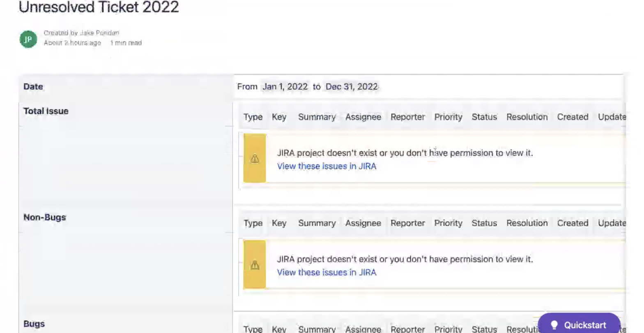The width and height of the screenshot is (644, 333).
Task: Click 'Key' column header in Total Issue table
Action: (279, 117)
